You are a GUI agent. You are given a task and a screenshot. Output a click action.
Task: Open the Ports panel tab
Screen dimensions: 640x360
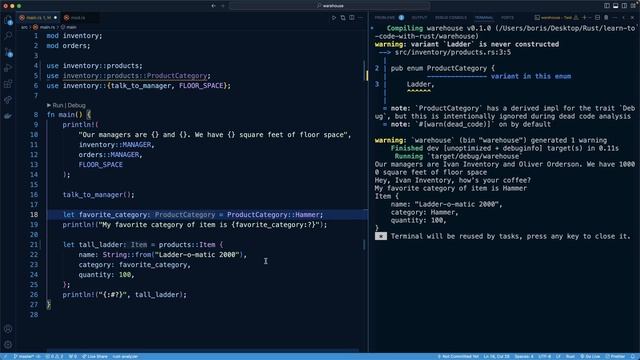pos(507,18)
